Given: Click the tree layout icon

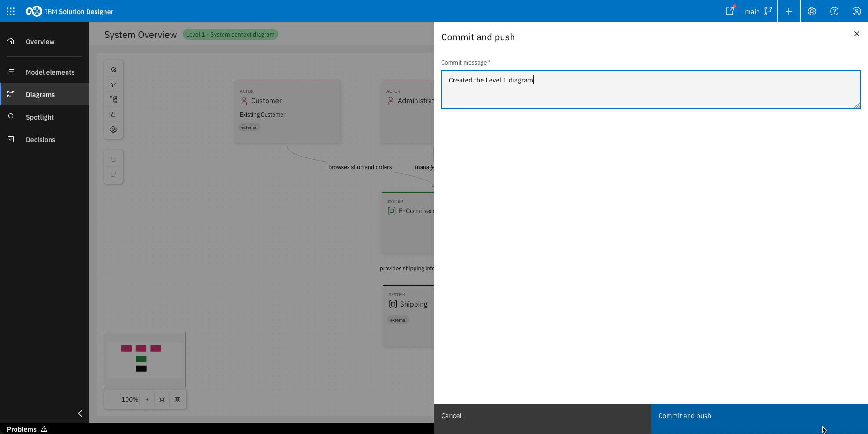Looking at the screenshot, I should point(113,99).
